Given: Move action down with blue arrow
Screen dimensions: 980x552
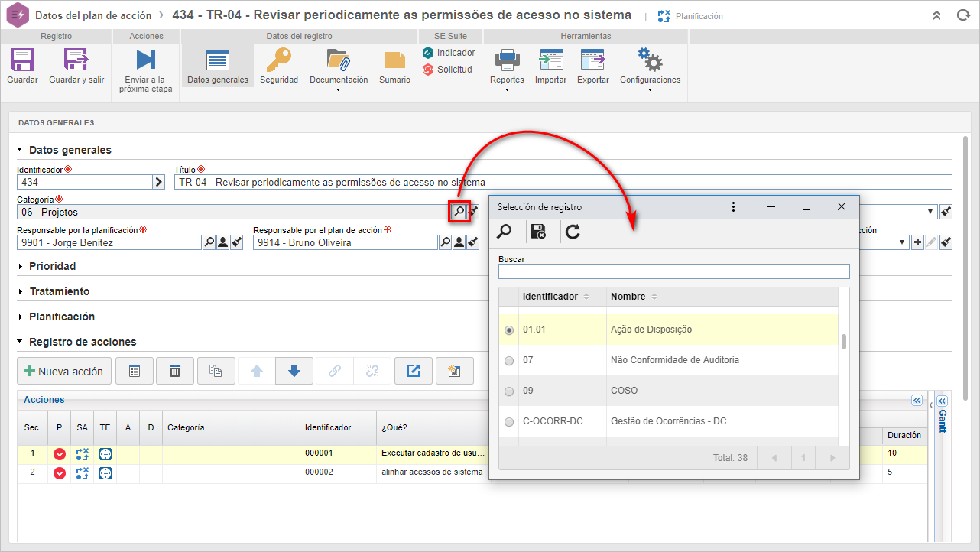Looking at the screenshot, I should 294,371.
